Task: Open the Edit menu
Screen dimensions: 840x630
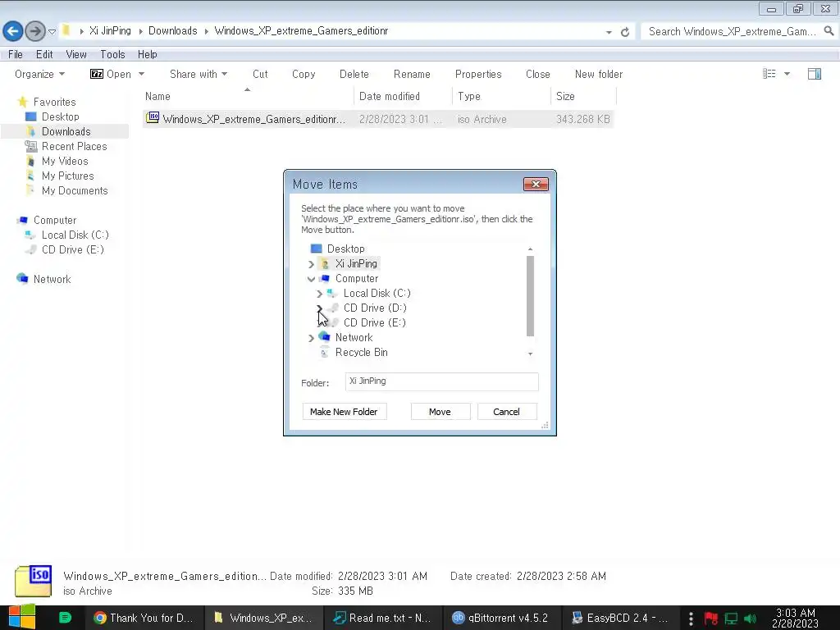Action: [44, 54]
